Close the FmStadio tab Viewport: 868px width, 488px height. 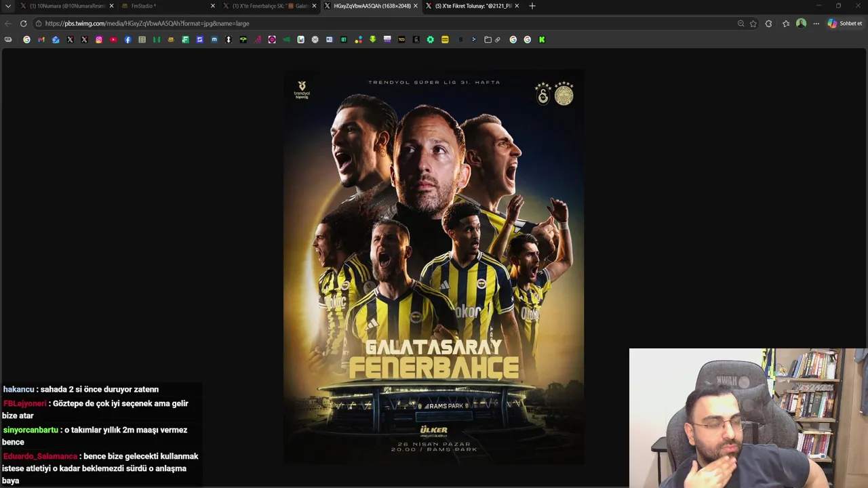point(213,6)
